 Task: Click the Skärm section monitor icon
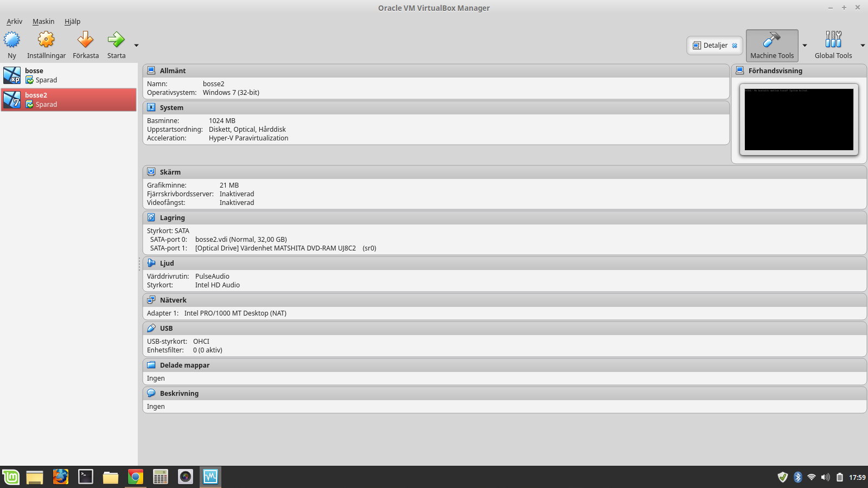point(151,172)
